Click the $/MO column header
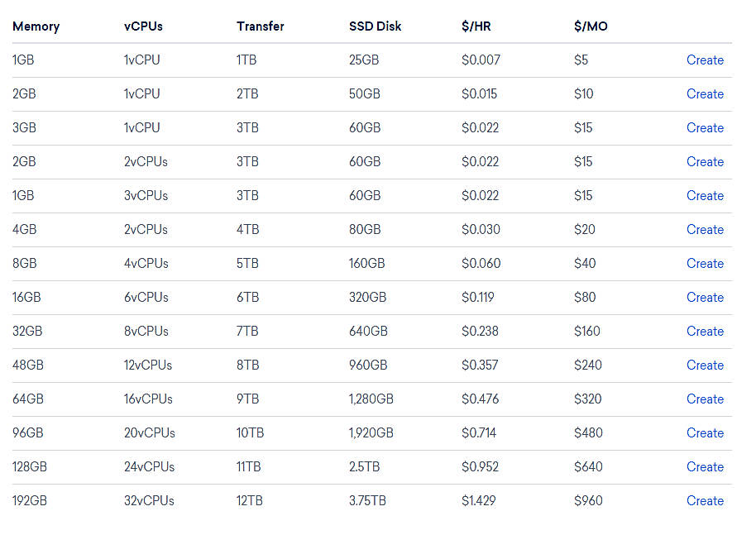 pos(590,26)
